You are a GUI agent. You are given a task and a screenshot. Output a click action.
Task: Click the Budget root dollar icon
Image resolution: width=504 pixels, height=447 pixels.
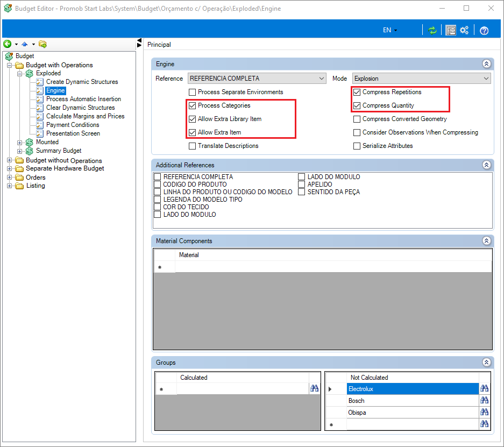pyautogui.click(x=9, y=56)
